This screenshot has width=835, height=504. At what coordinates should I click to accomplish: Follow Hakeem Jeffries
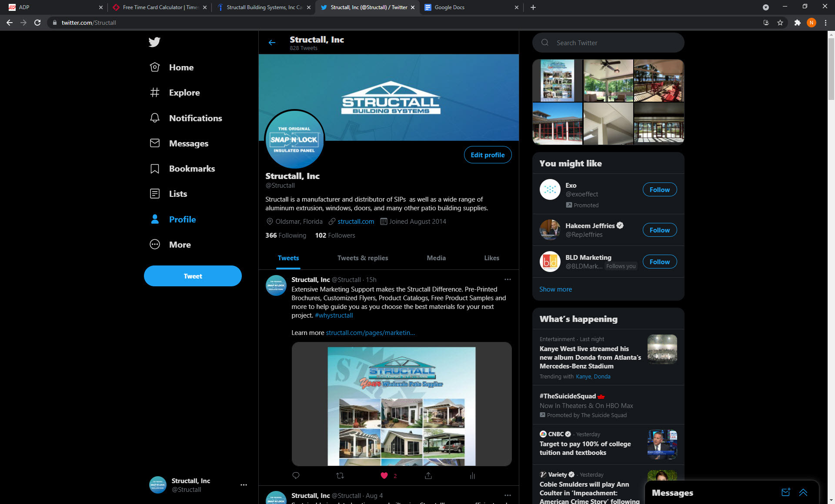pyautogui.click(x=659, y=230)
